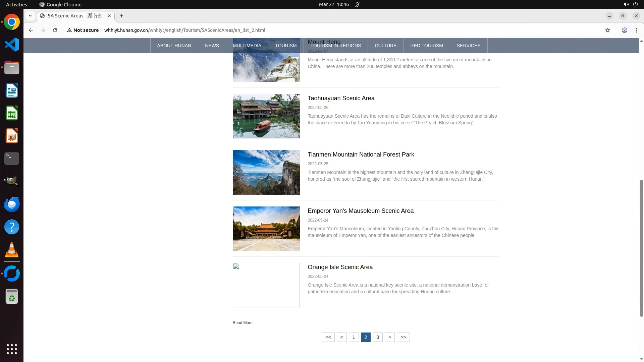
Task: Close the 5A Scenic Areas tab
Action: [109, 16]
